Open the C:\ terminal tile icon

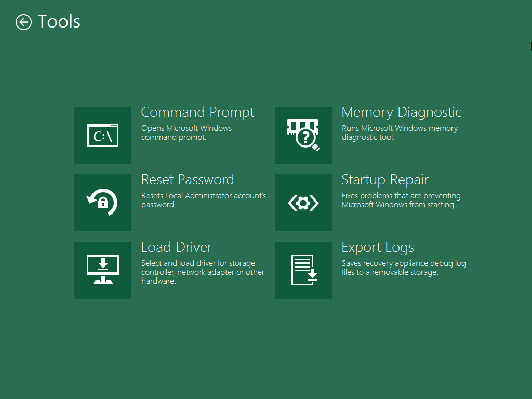coord(102,135)
